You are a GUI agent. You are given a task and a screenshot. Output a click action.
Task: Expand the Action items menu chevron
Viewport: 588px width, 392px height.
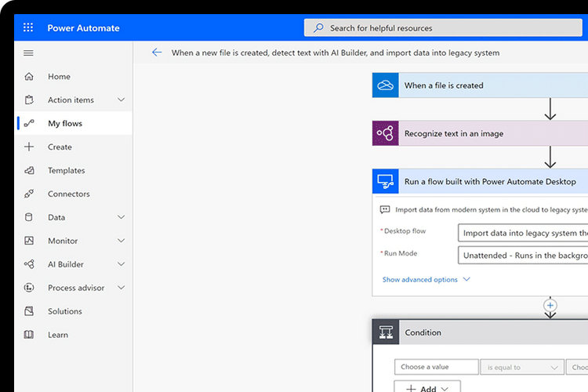pyautogui.click(x=121, y=100)
